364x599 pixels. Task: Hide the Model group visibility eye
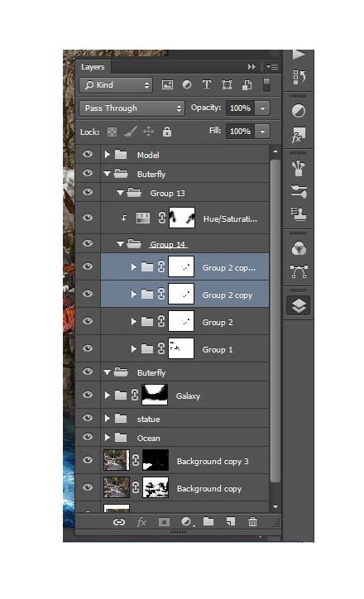pos(88,155)
